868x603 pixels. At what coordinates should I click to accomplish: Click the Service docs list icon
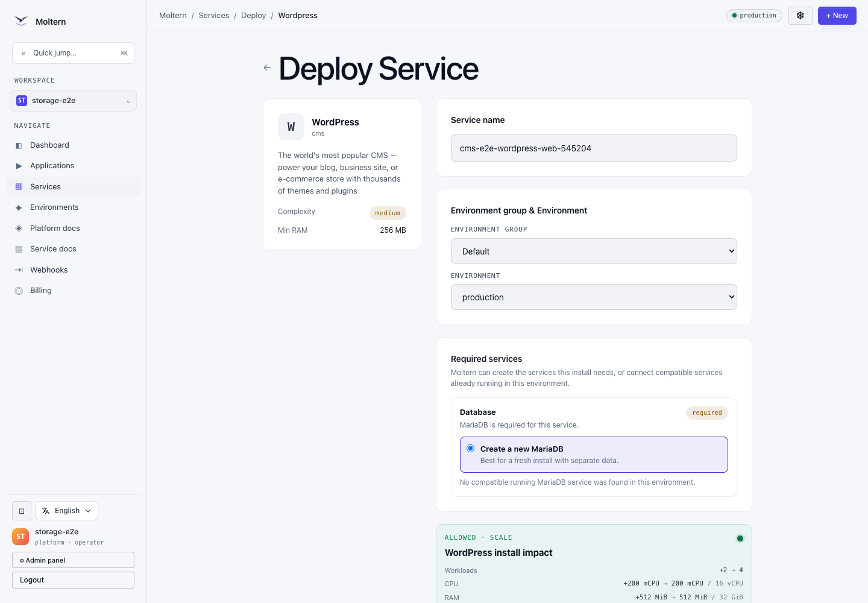coord(19,249)
